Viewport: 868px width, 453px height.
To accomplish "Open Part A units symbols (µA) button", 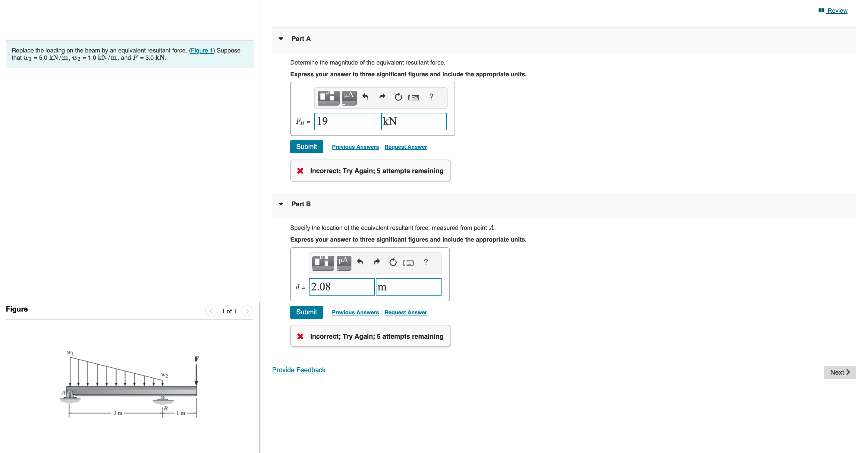I will pyautogui.click(x=349, y=97).
